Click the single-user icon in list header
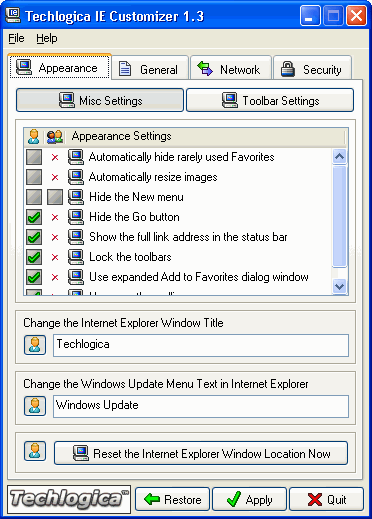The image size is (372, 519). point(34,136)
